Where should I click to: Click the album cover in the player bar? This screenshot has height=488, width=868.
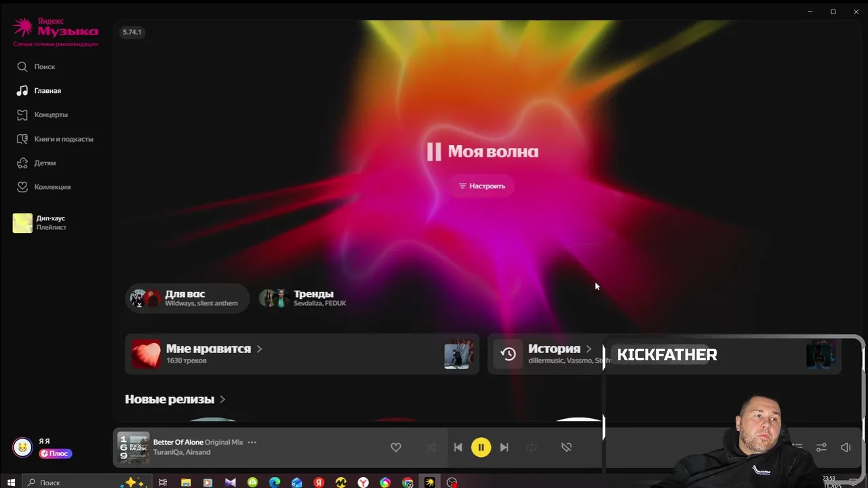point(134,447)
